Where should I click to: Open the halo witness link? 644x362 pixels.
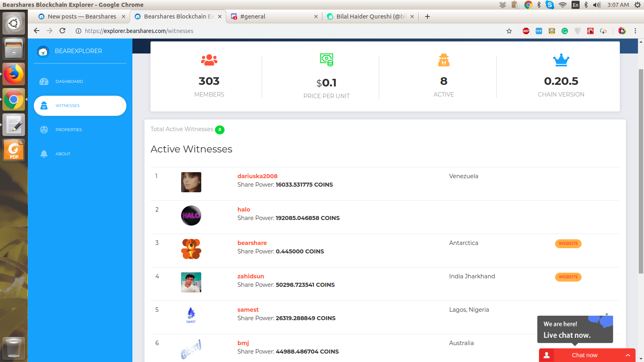pos(244,210)
